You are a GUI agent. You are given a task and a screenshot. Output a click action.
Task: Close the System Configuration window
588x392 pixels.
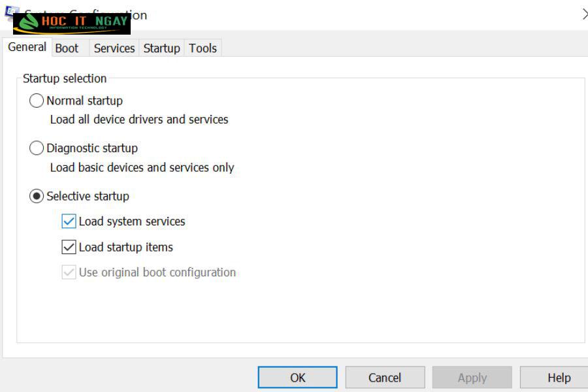point(584,14)
